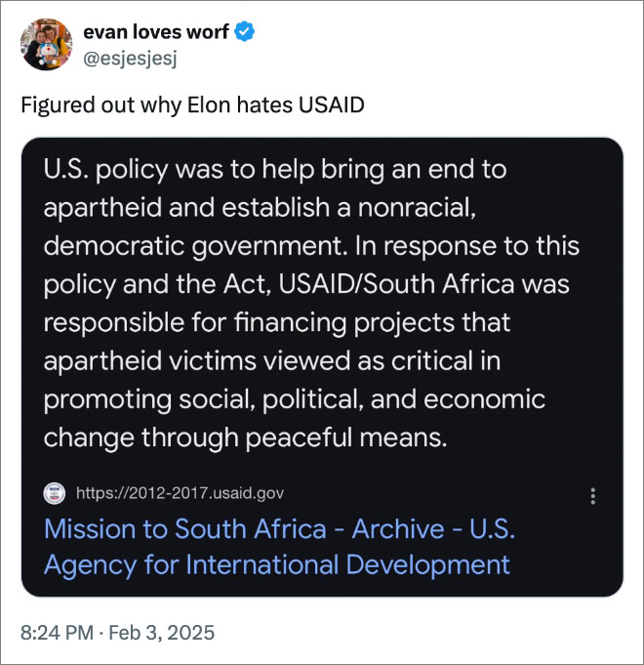
Task: Select the tweet text Figured out why Elon hates USAID
Action: pyautogui.click(x=193, y=105)
